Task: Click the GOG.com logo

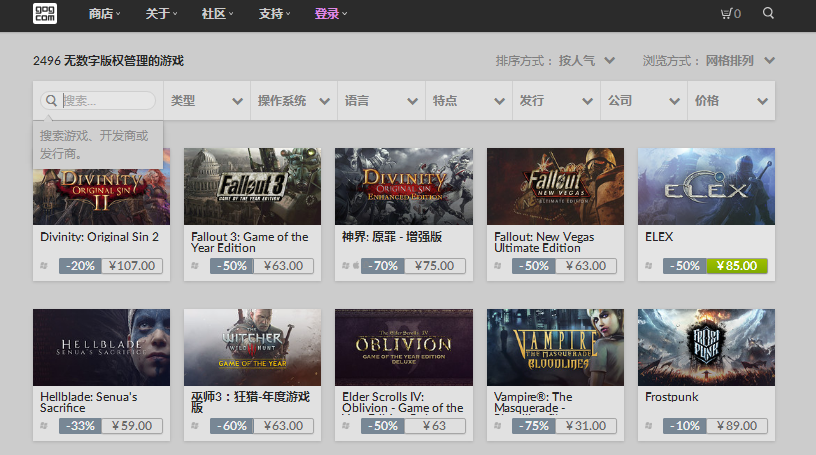Action: [44, 14]
